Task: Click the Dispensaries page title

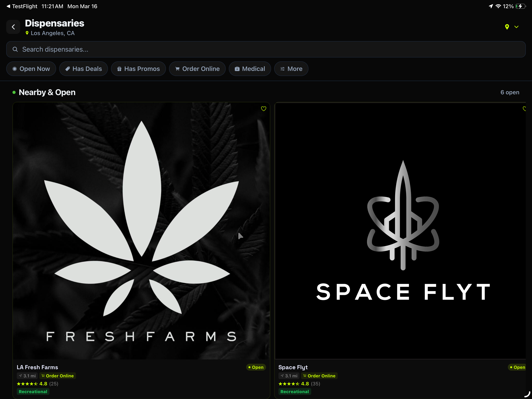Action: tap(55, 23)
